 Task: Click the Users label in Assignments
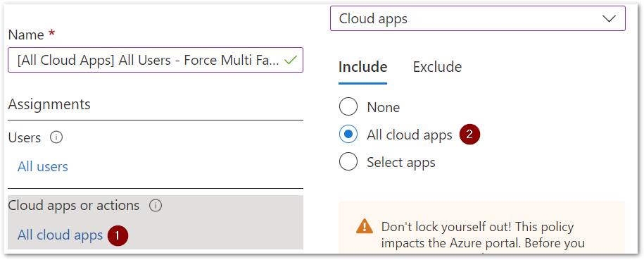point(24,137)
